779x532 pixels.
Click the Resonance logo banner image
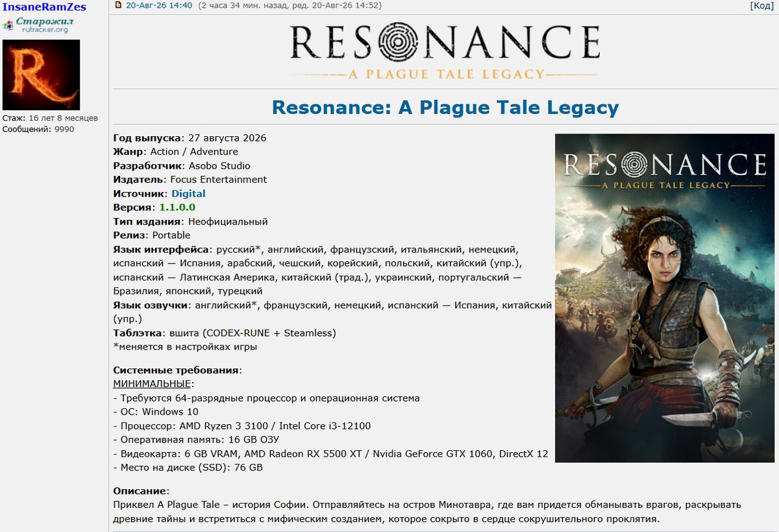[445, 52]
